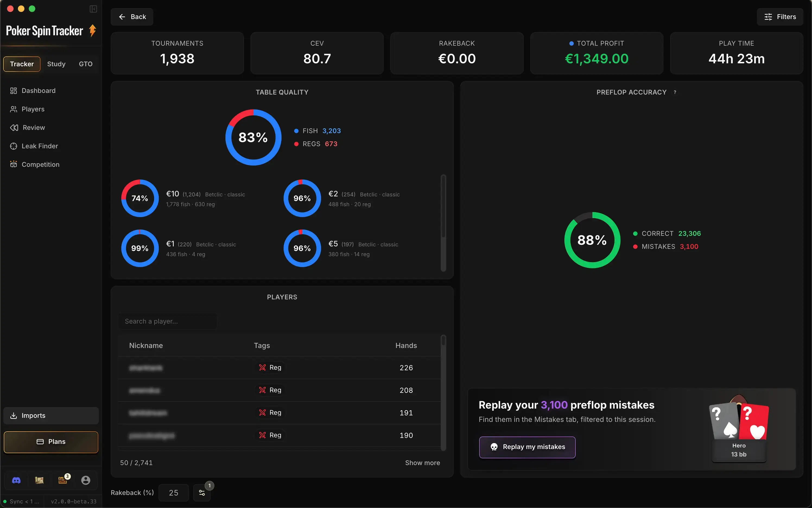Click the Preflop Accuracy help question mark
The image size is (812, 508).
pos(675,92)
